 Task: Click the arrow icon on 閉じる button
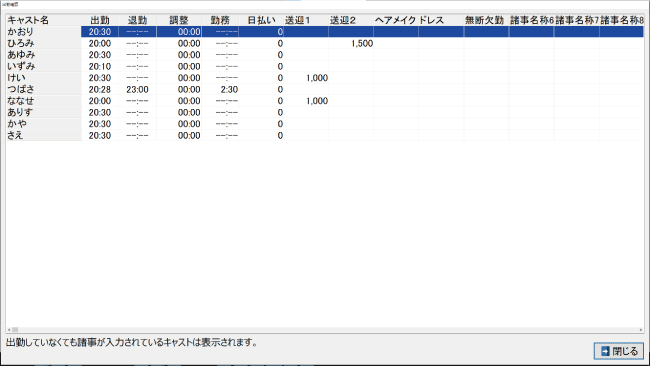point(605,351)
